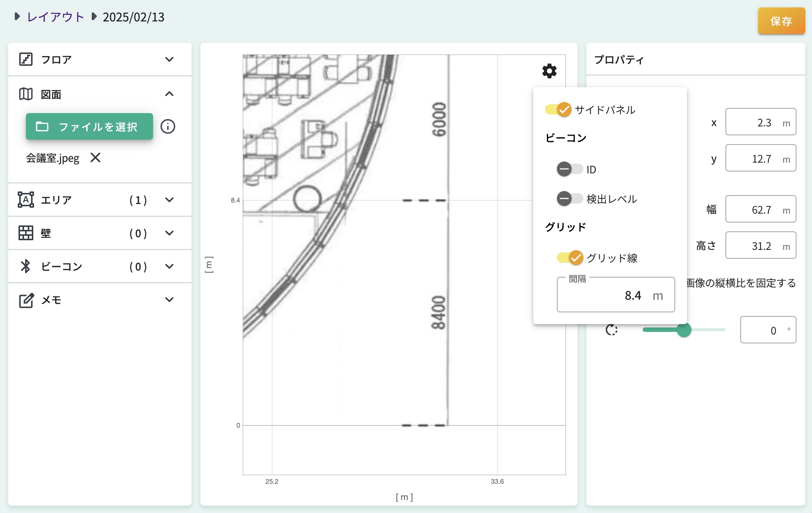The height and width of the screenshot is (513, 812).
Task: Expand the ビーコン section
Action: click(x=170, y=266)
